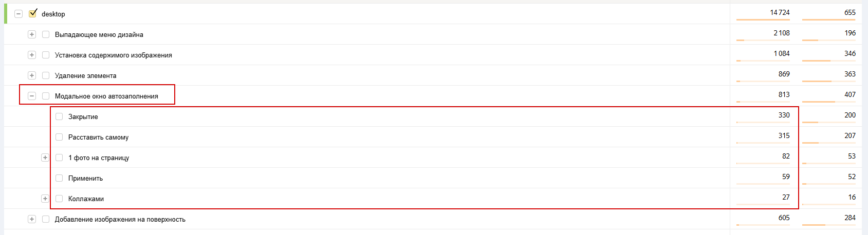Viewport: 868px width, 235px height.
Task: Collapse Модальное окно автозаполнения row
Action: 32,96
